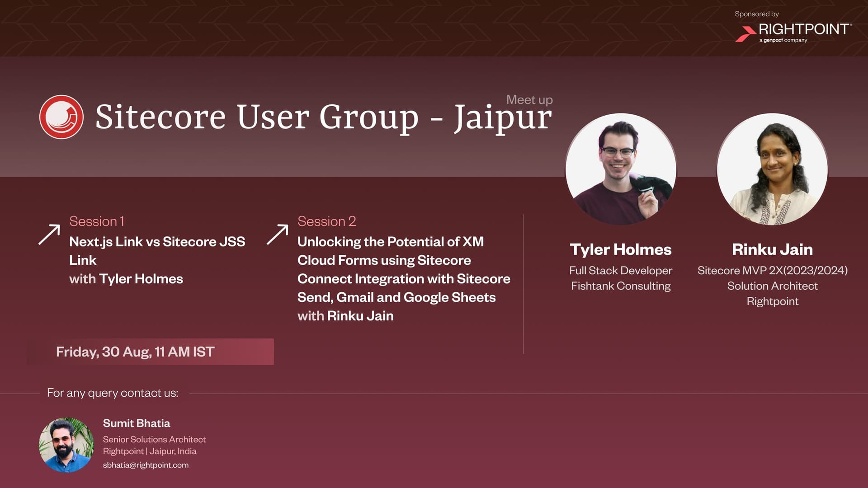Click the Friday, 30 Aug, 11 AM IST banner

pos(135,352)
